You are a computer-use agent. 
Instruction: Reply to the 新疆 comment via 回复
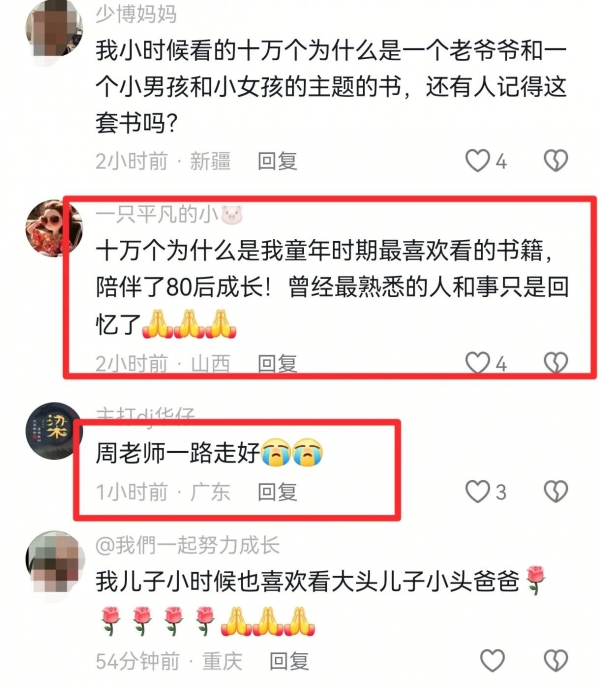277,161
